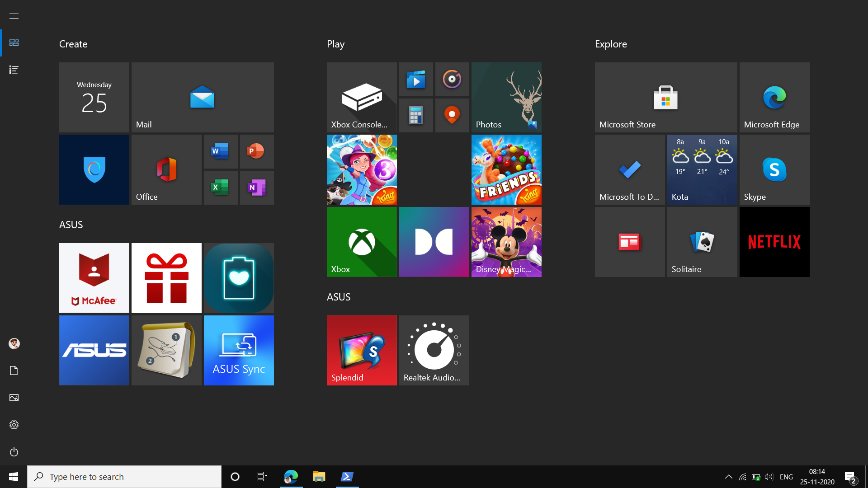Open the MyASUS logo tile
The height and width of the screenshot is (488, 868).
pyautogui.click(x=94, y=350)
